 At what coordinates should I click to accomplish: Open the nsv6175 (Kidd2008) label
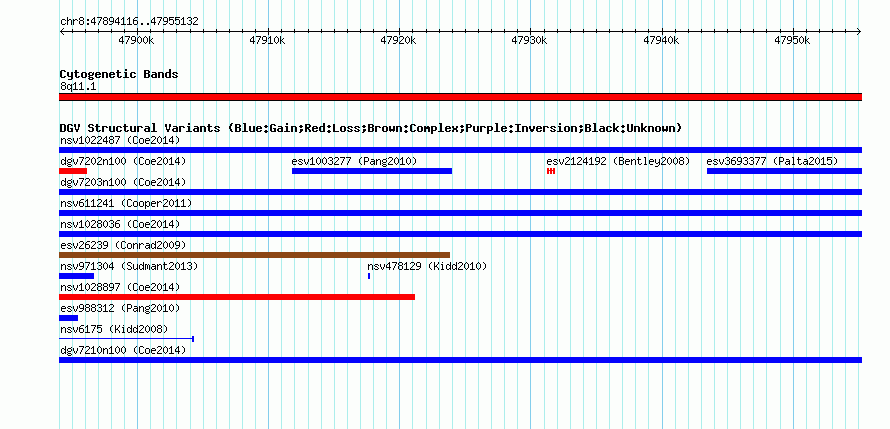[x=114, y=329]
